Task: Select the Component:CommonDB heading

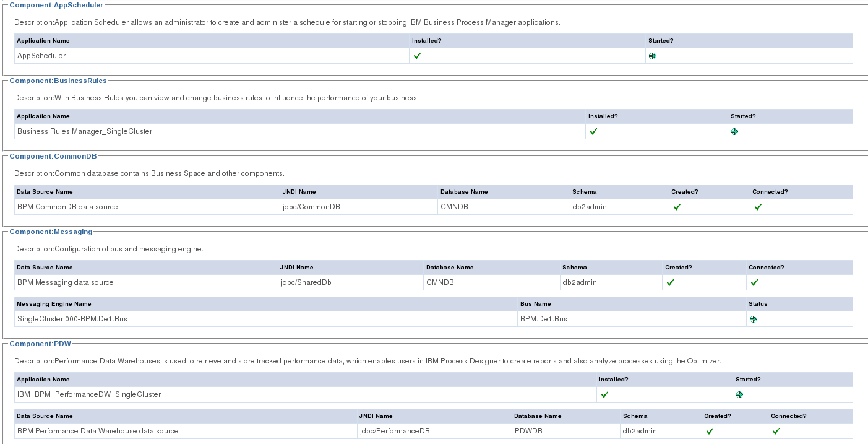Action: (53, 156)
